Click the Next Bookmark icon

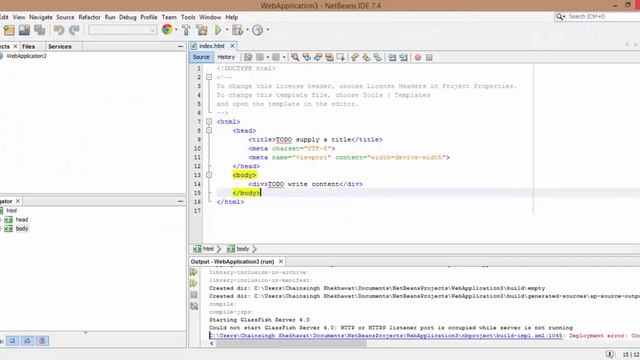pyautogui.click(x=366, y=57)
